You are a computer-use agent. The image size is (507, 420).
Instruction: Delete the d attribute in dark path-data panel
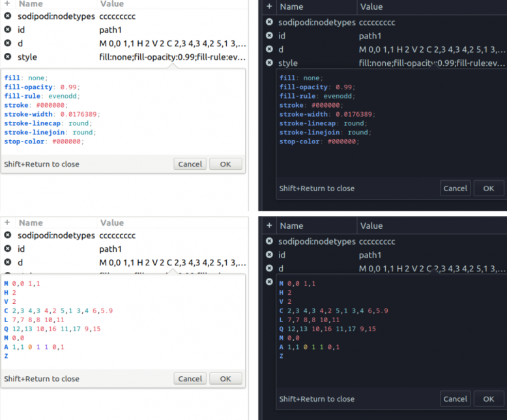tap(269, 268)
